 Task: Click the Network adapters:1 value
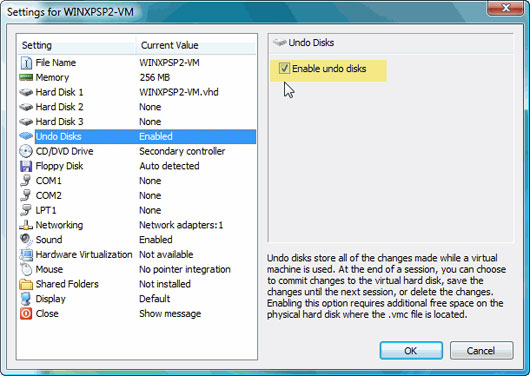[181, 225]
